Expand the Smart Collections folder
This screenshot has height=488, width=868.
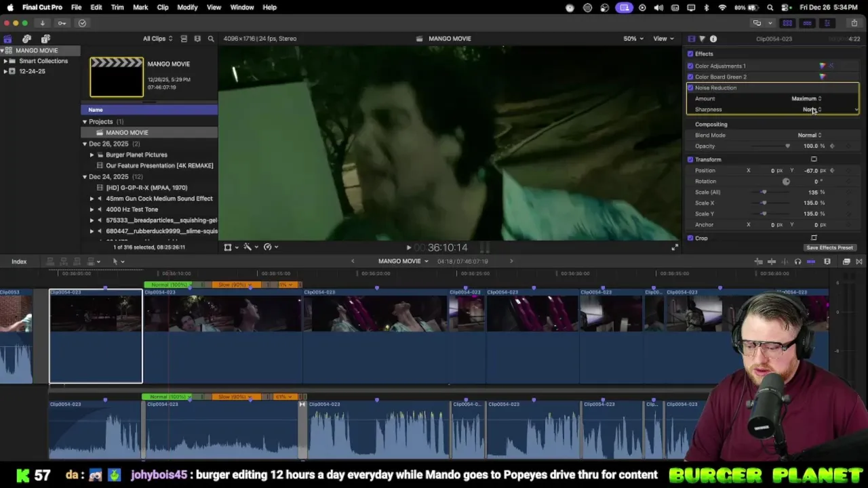tap(5, 61)
